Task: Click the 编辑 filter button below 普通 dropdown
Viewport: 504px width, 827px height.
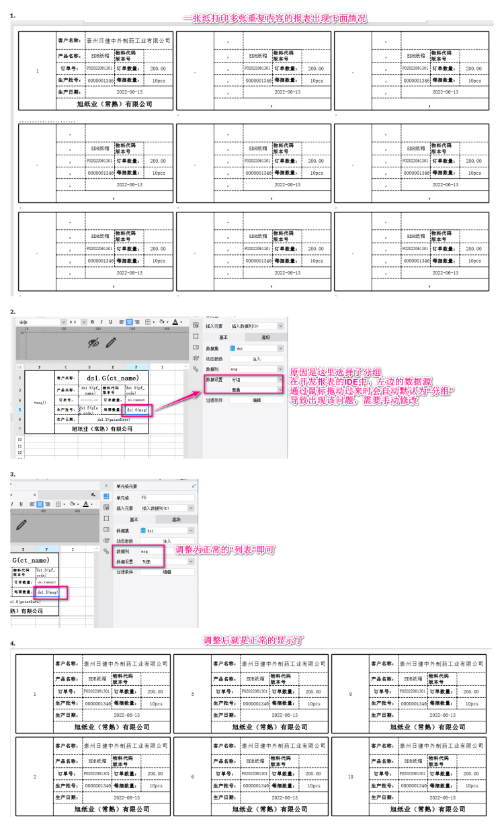Action: click(256, 399)
